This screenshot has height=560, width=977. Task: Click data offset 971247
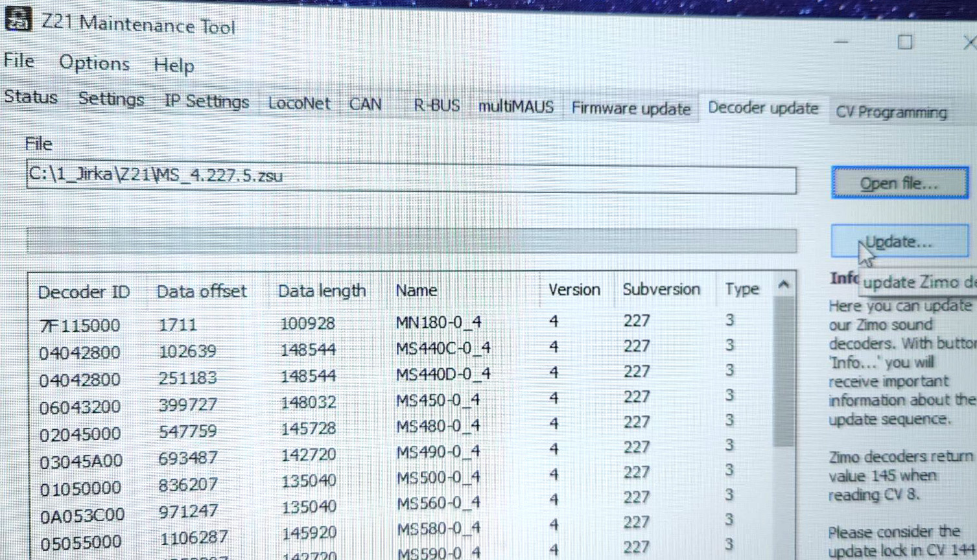pos(188,511)
